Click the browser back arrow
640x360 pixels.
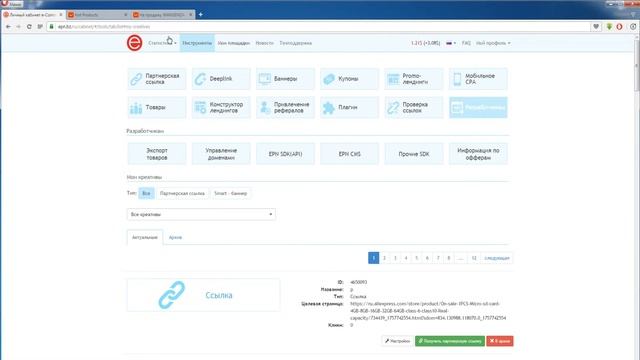8,27
